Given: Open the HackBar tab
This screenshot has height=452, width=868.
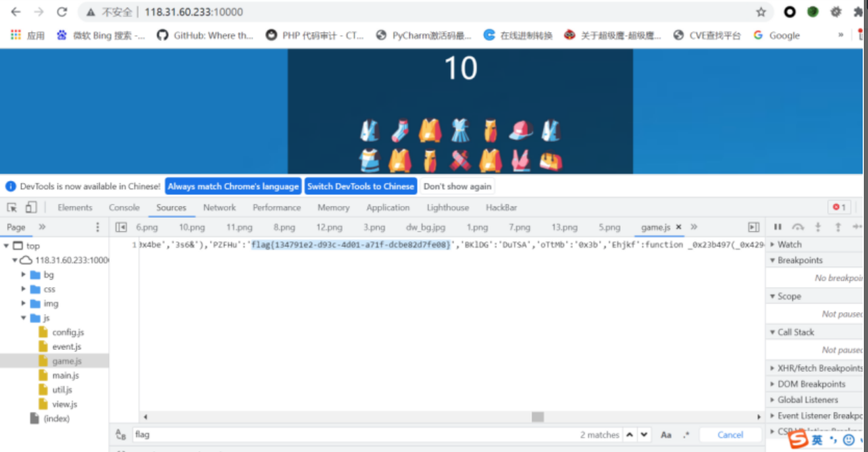Looking at the screenshot, I should coord(501,207).
